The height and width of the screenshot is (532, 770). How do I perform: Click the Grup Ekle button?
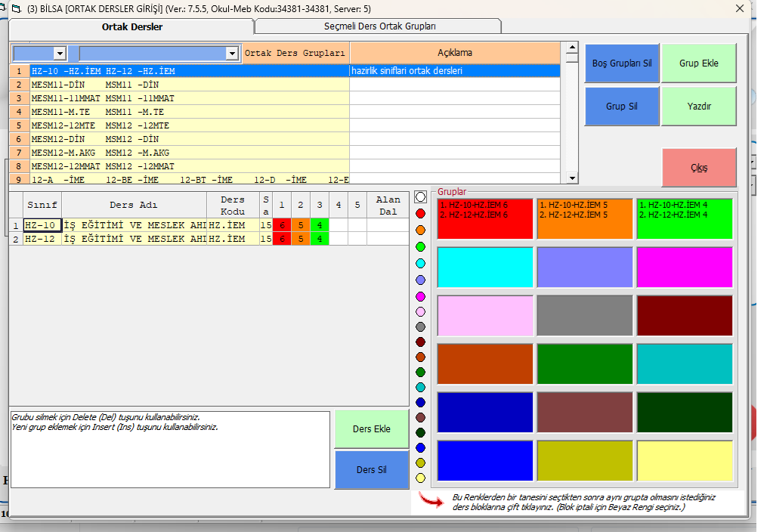point(698,63)
